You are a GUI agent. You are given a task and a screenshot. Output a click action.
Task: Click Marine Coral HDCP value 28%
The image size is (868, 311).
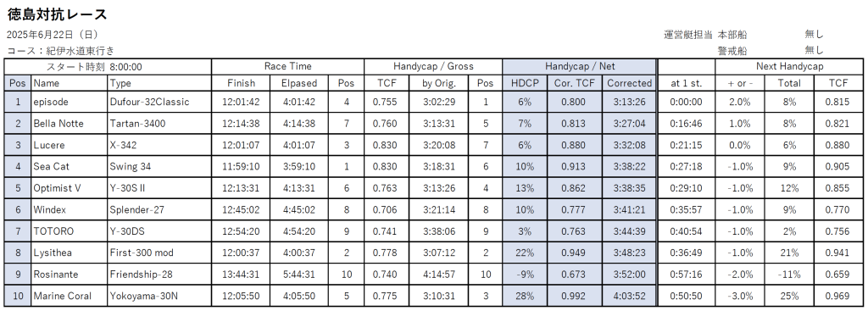point(525,296)
